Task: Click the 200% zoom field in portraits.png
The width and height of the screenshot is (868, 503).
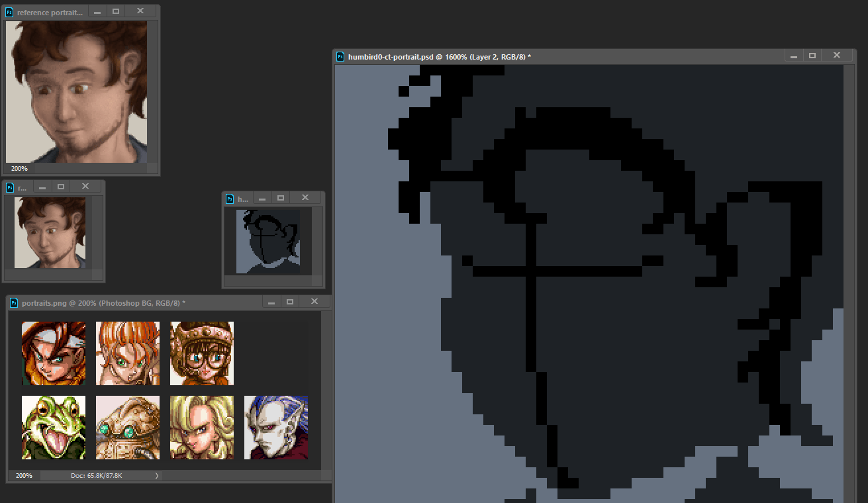Action: (x=24, y=475)
